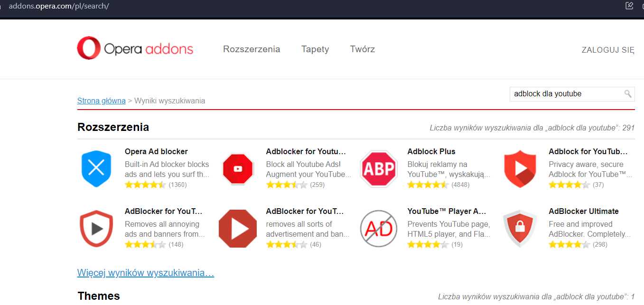Open the red shield Adblock for YouTube icon
The height and width of the screenshot is (305, 644).
[x=520, y=169]
